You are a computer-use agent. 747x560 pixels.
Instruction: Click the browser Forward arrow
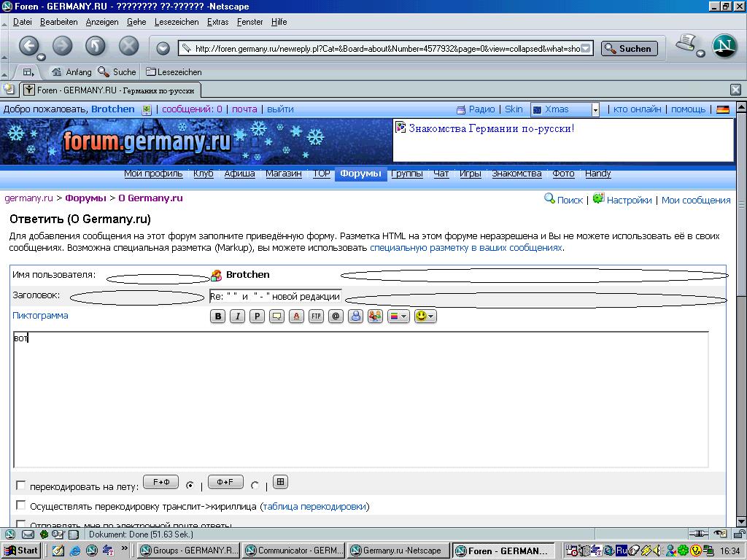pos(62,46)
